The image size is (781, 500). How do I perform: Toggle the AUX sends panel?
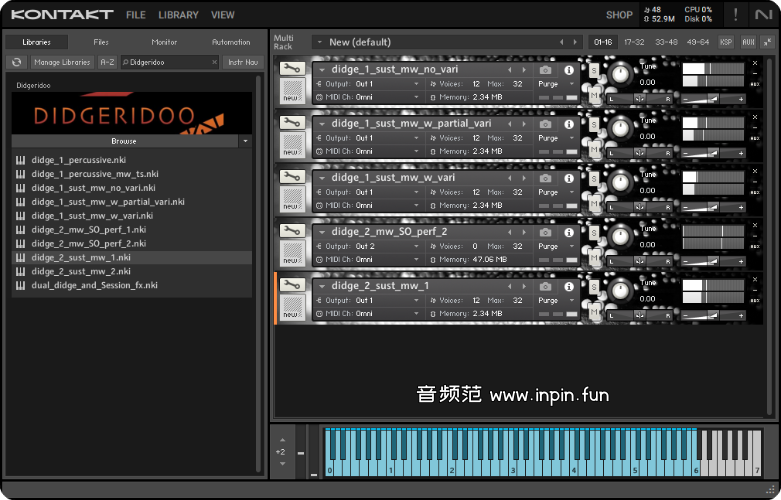749,42
